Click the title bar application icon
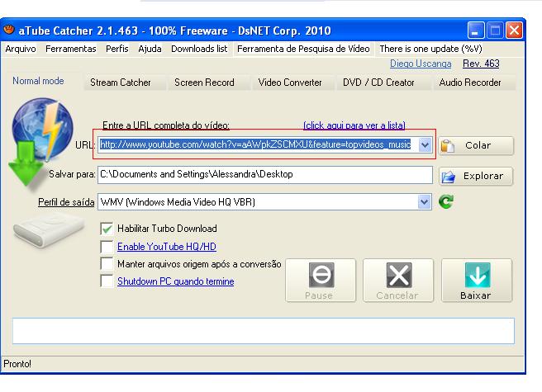This screenshot has width=542, height=392. (9, 31)
